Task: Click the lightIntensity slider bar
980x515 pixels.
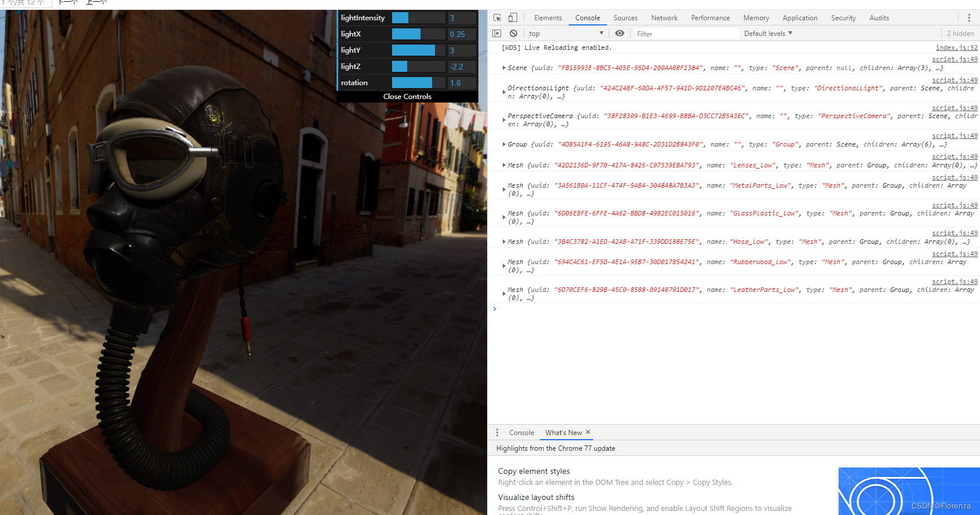Action: pyautogui.click(x=419, y=18)
